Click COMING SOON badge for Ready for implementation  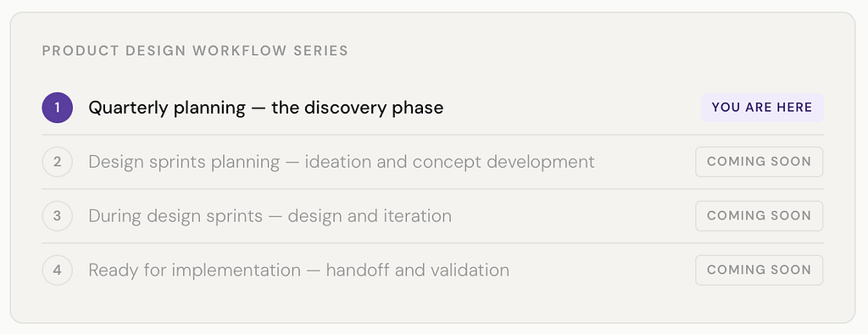tap(759, 270)
